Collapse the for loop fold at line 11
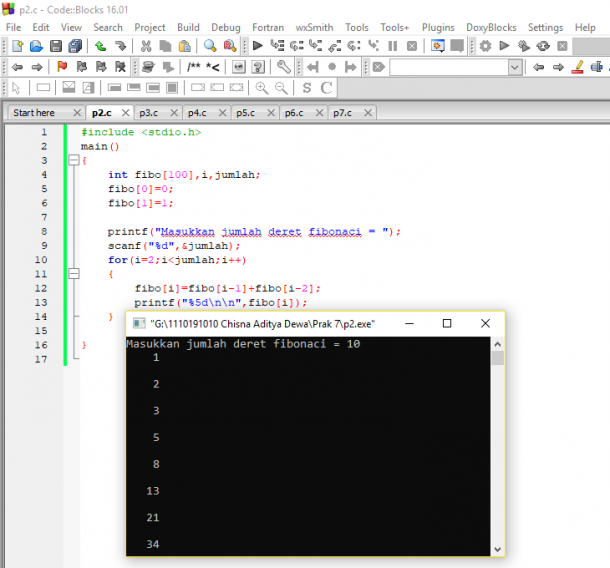Image resolution: width=610 pixels, height=568 pixels. (x=74, y=273)
